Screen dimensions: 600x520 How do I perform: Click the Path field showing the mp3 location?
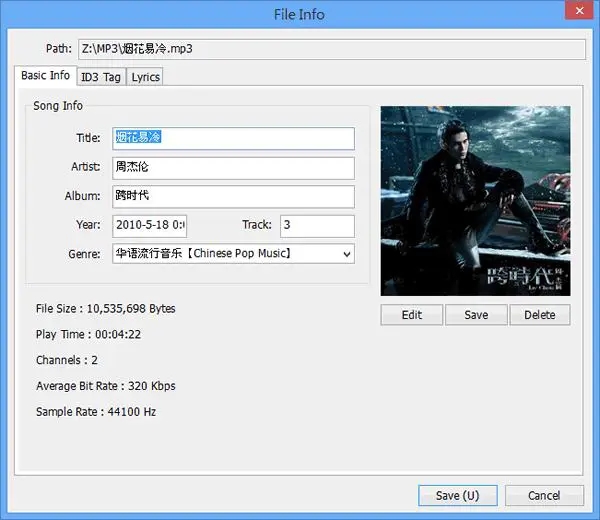[332, 49]
